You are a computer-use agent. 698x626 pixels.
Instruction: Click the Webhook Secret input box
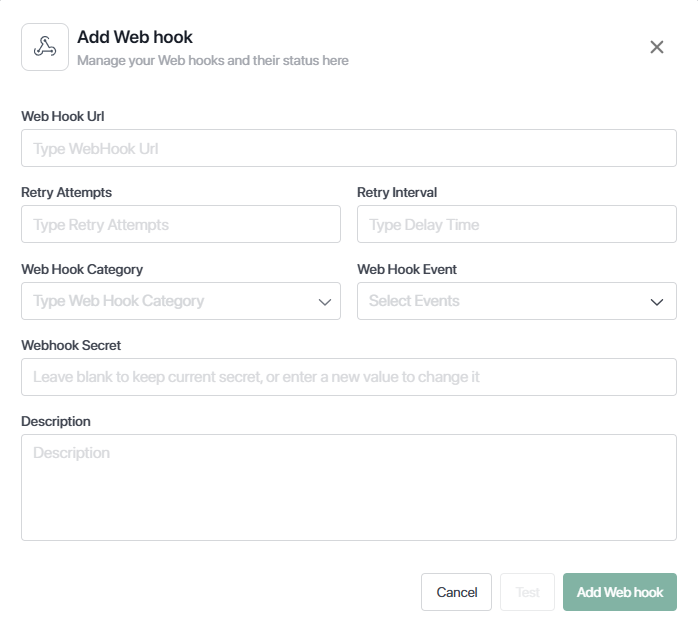(349, 377)
